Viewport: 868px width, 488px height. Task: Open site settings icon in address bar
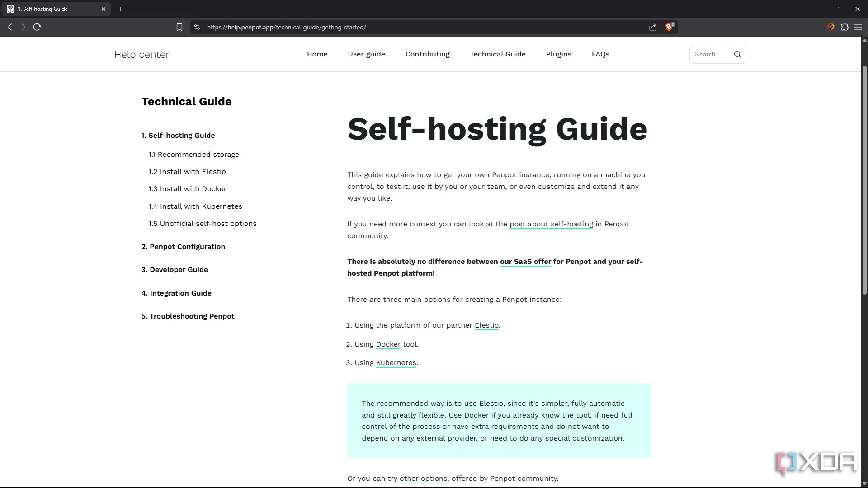197,27
